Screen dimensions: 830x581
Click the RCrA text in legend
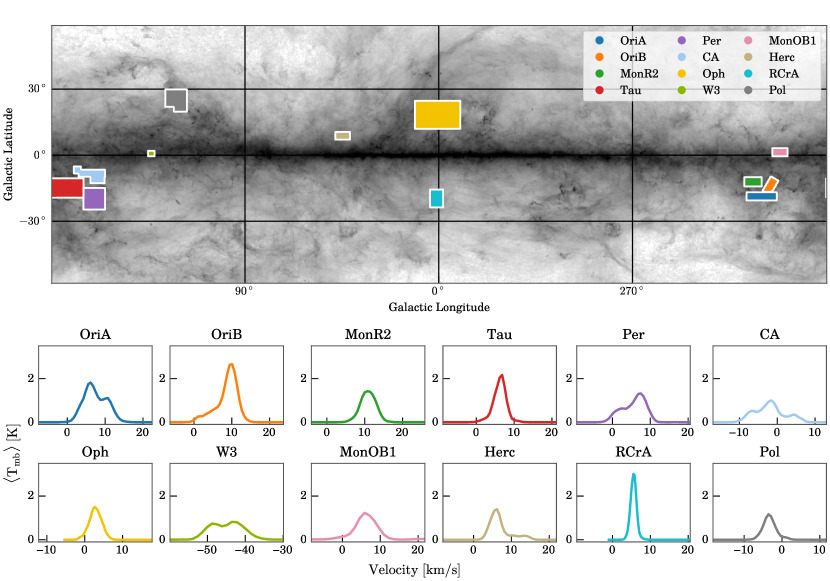coord(783,74)
